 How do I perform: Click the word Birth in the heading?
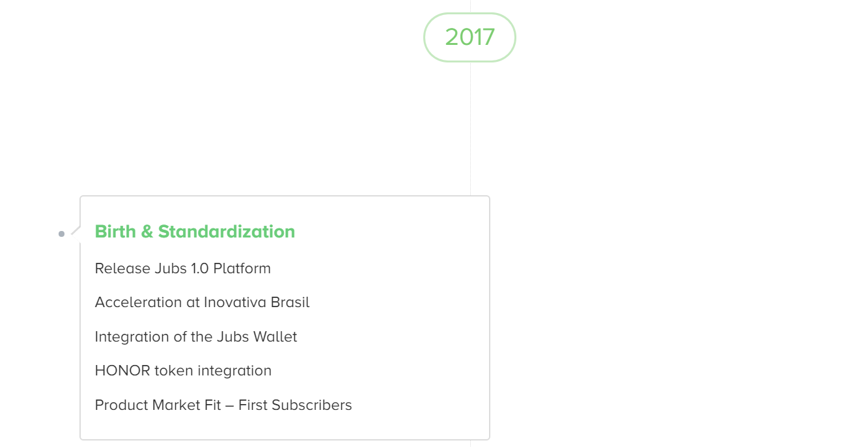(116, 232)
